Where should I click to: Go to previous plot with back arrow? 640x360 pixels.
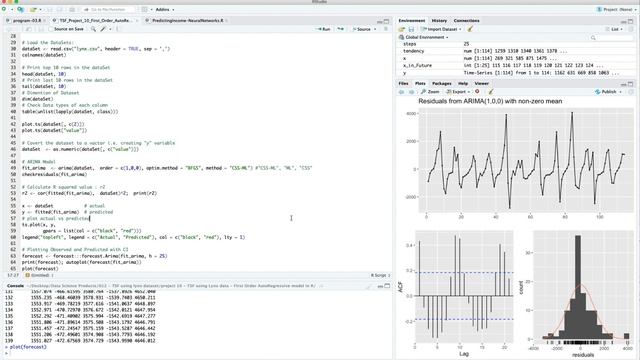[402, 92]
